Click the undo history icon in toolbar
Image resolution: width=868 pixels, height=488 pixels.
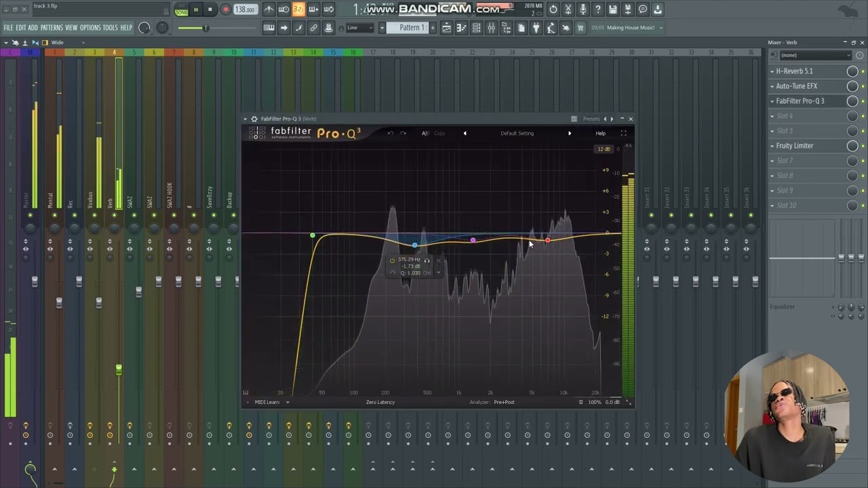point(553,9)
